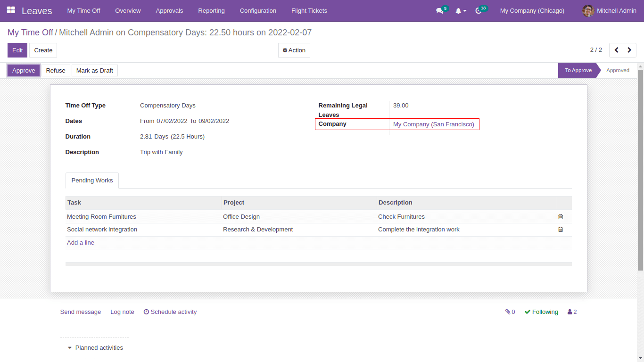Open the Action dropdown menu
Viewport: 644px width, 362px height.
[x=294, y=50]
